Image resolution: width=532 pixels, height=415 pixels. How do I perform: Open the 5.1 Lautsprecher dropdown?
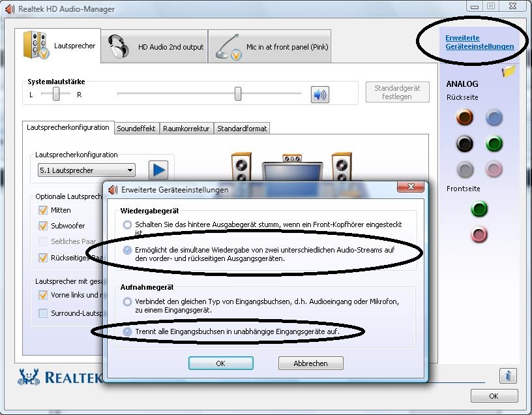[x=87, y=170]
